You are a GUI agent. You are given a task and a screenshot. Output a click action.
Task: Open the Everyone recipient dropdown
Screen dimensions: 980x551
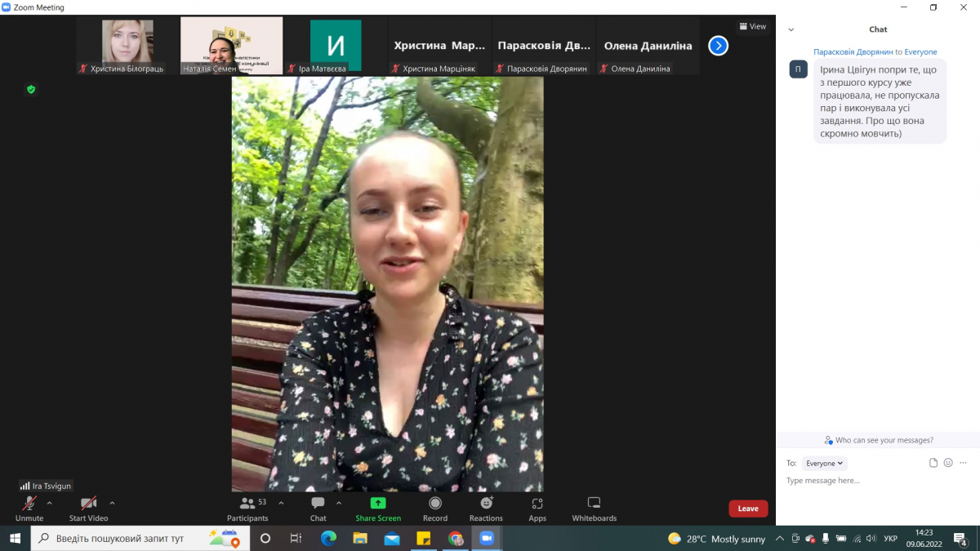point(824,463)
